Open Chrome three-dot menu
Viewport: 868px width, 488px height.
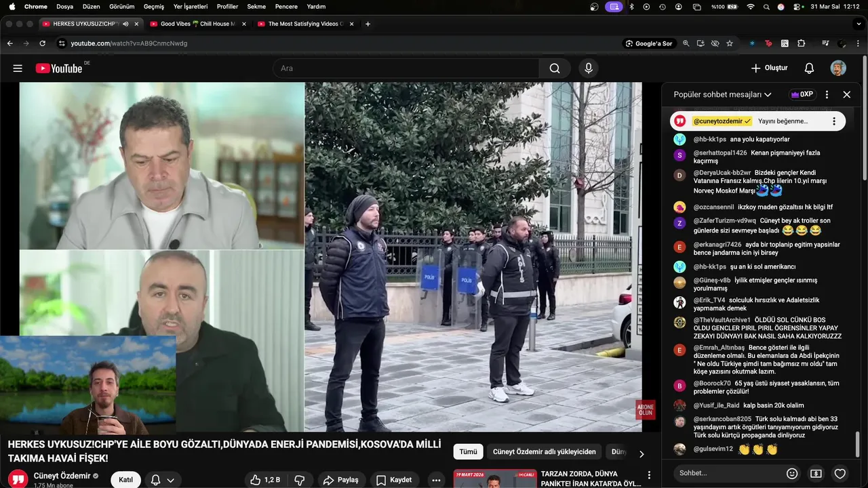[858, 43]
